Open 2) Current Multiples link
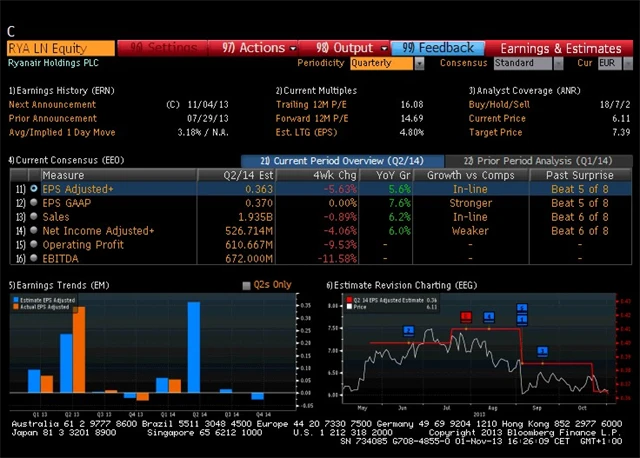This screenshot has height=458, width=640. click(x=316, y=91)
